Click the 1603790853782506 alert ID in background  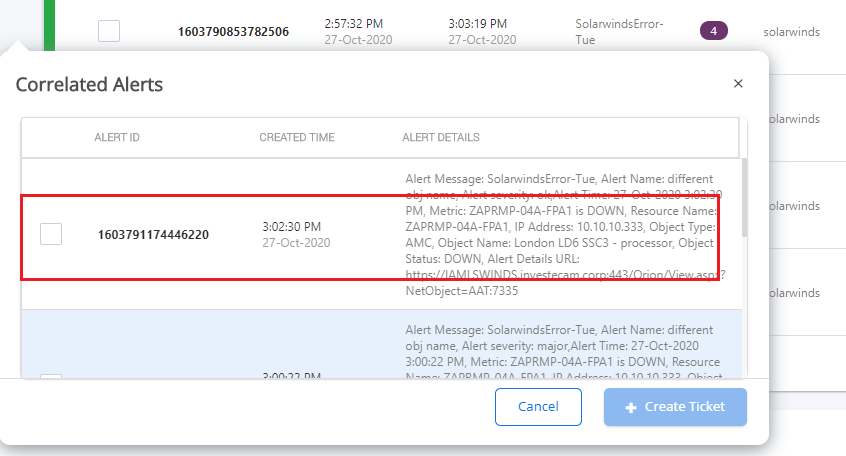pyautogui.click(x=233, y=32)
